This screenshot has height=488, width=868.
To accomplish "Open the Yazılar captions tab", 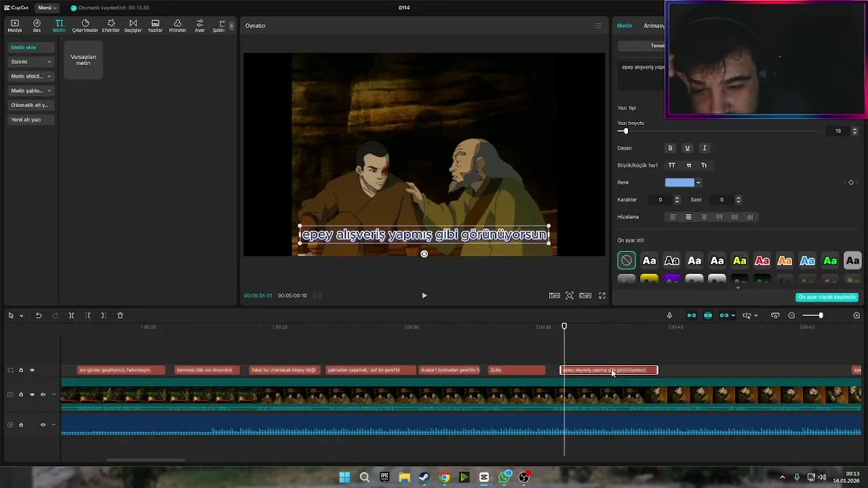I will pos(155,26).
